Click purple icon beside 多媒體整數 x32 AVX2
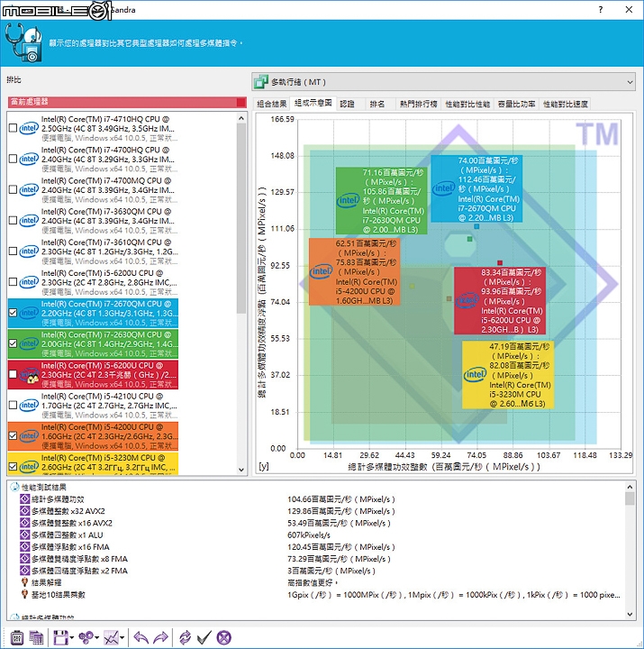This screenshot has width=644, height=649. (25, 511)
